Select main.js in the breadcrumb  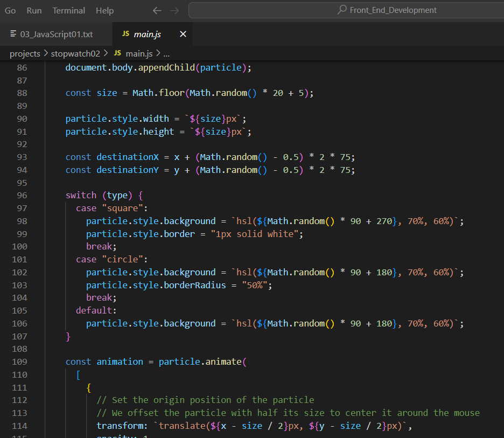(139, 54)
